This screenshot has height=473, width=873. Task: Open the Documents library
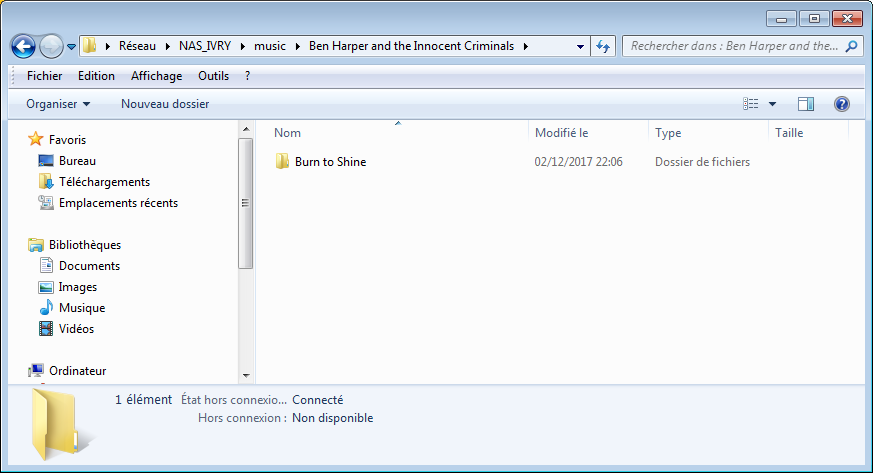(x=89, y=266)
